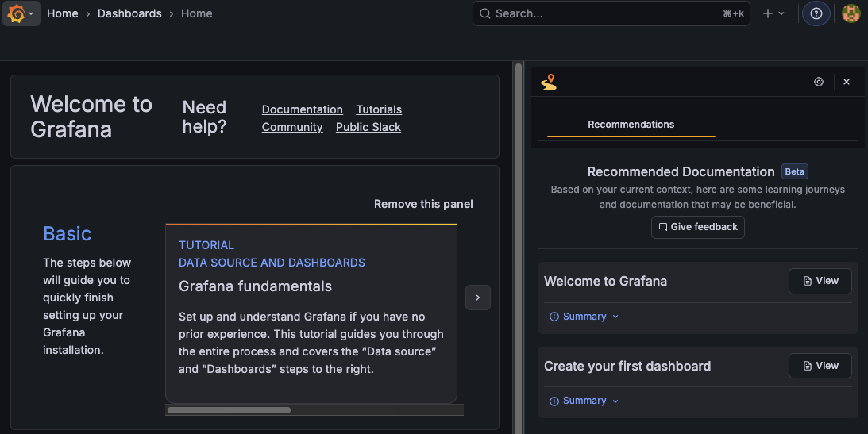The width and height of the screenshot is (868, 434).
Task: View Create your first dashboard doc
Action: click(x=820, y=366)
